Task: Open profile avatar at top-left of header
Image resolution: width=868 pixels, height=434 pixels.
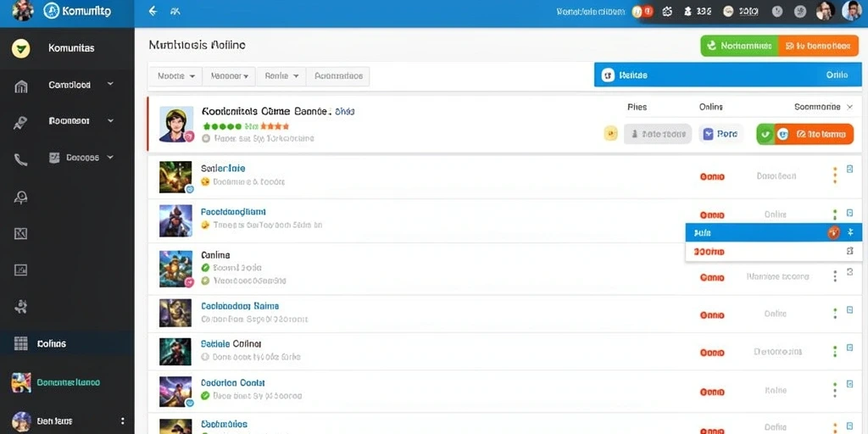Action: tap(23, 10)
